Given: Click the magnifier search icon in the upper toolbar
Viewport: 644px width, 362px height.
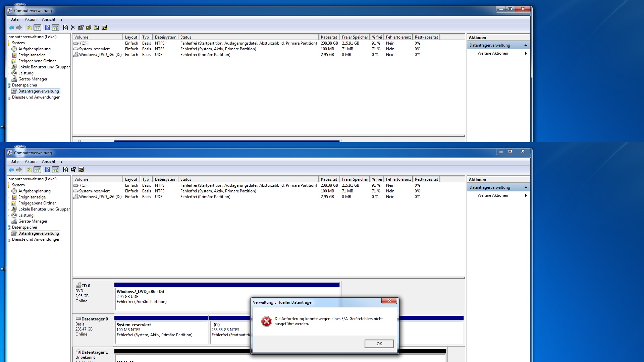Looking at the screenshot, I should pyautogui.click(x=97, y=28).
